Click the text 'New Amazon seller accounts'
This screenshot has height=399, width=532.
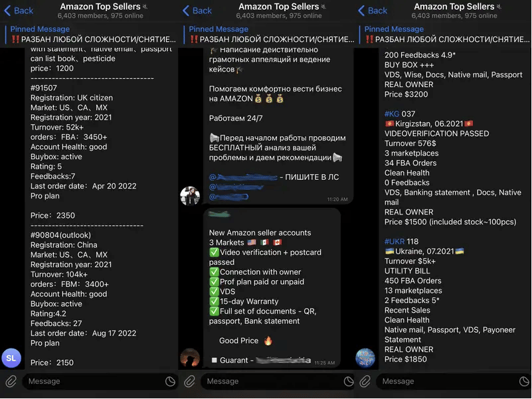click(x=260, y=233)
